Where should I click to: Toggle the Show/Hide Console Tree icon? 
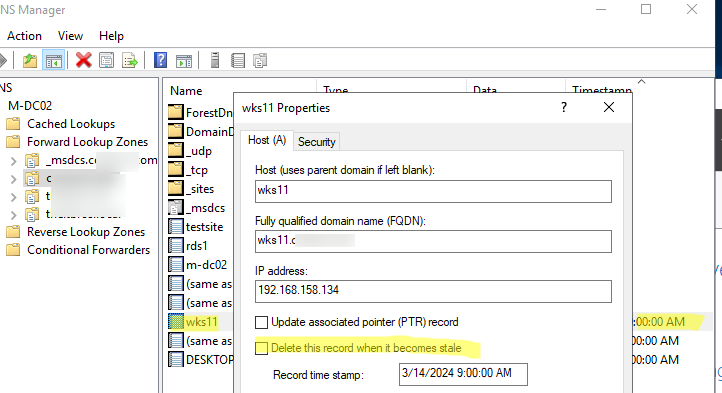pyautogui.click(x=53, y=60)
